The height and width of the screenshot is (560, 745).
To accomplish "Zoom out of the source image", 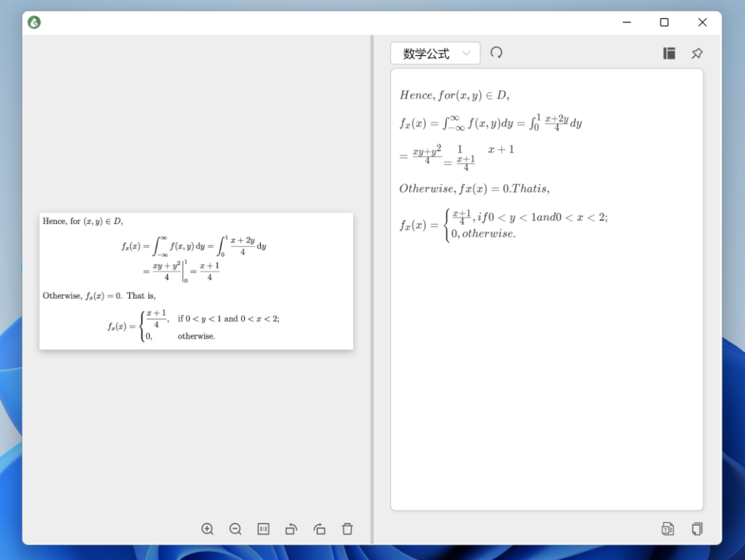I will point(235,529).
